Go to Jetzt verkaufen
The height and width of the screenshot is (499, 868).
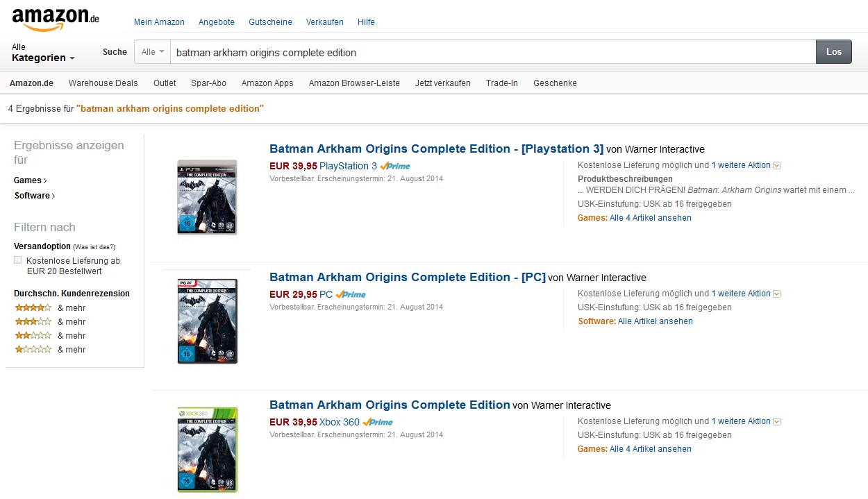443,83
